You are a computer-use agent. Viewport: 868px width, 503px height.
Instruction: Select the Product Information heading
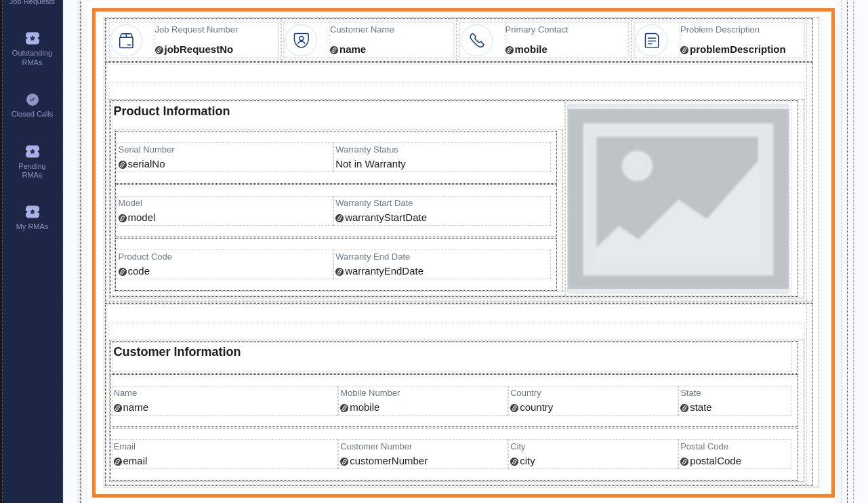point(171,112)
